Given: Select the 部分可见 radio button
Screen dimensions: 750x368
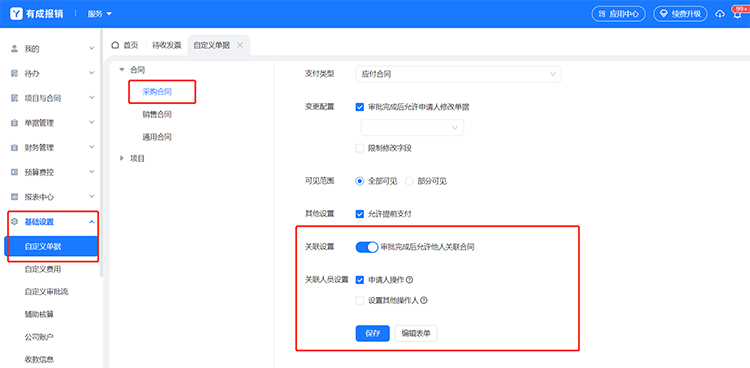Looking at the screenshot, I should [x=409, y=181].
